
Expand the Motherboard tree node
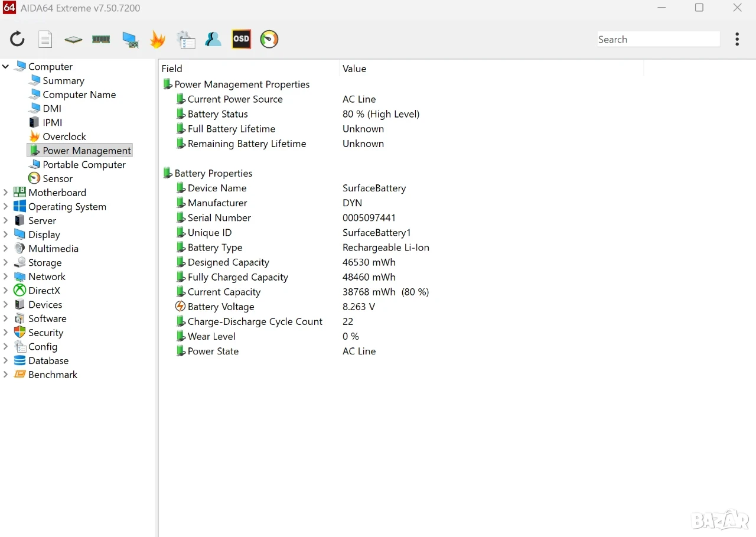6,193
